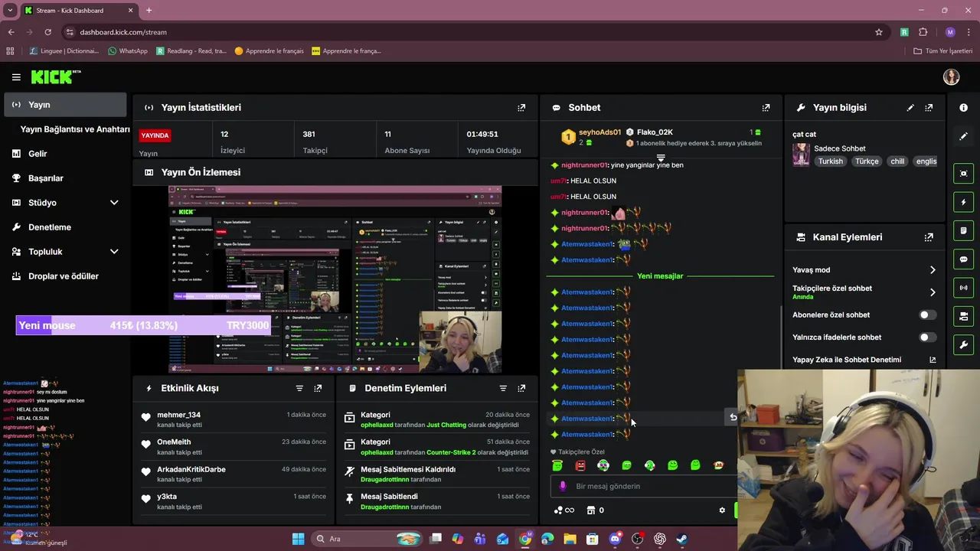Toggle the moderation log widget icon in right toolbar

tap(963, 230)
